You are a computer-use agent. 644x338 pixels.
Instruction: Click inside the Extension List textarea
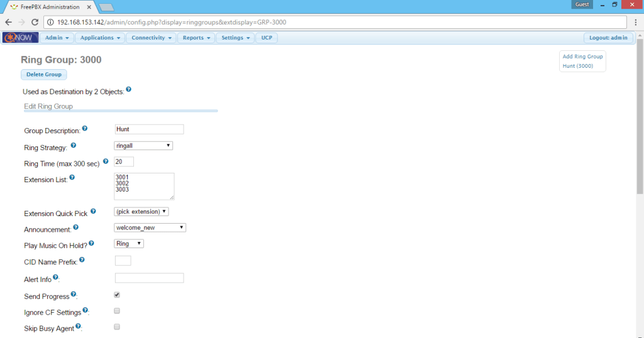(144, 186)
